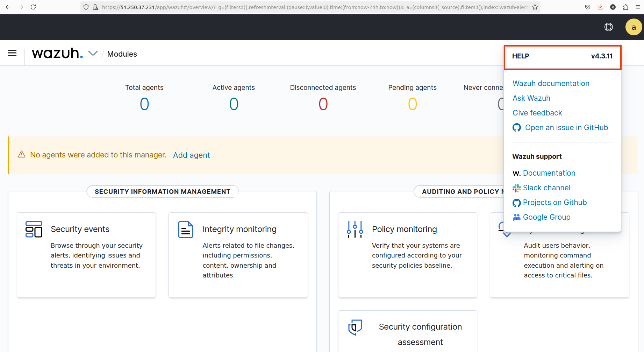Screen dimensions: 644x352
Task: Click the Slack logo icon
Action: point(517,188)
